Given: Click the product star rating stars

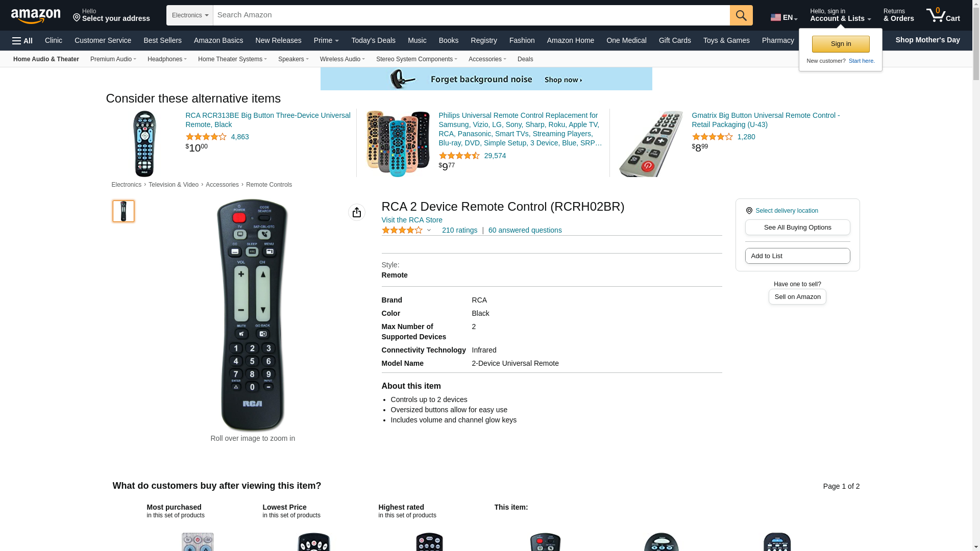Looking at the screenshot, I should 402,231.
